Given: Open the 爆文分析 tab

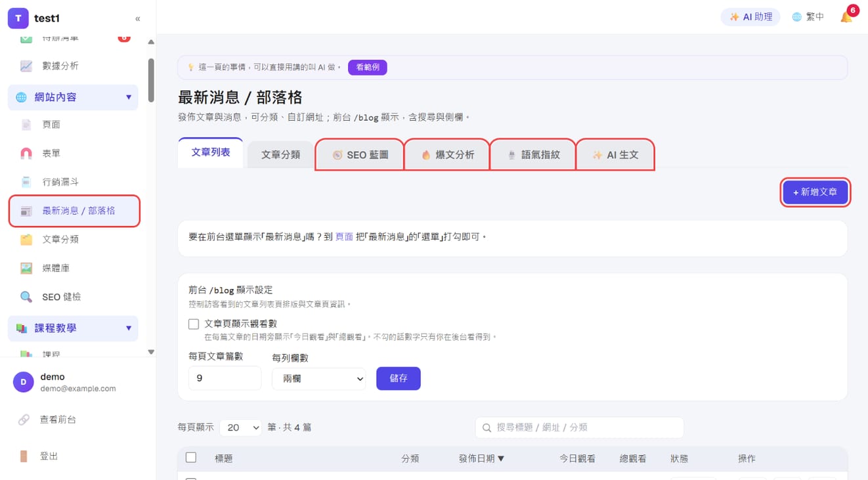Looking at the screenshot, I should [x=446, y=155].
